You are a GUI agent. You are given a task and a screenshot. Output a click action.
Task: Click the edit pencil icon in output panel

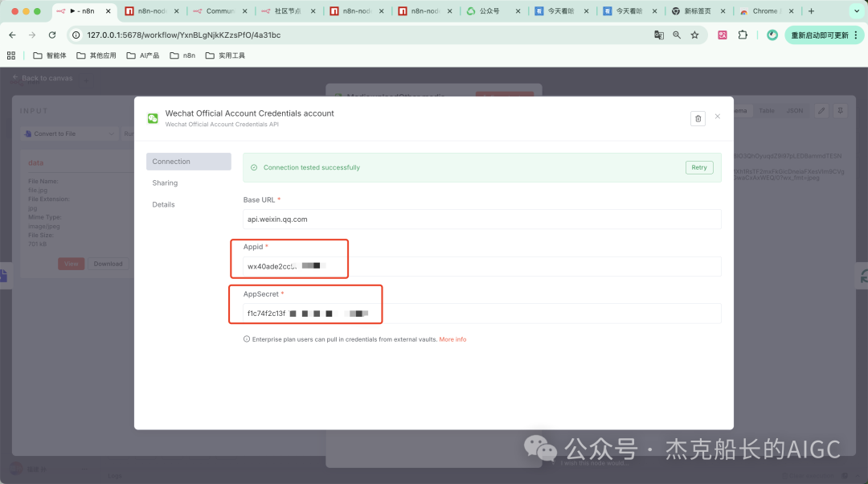[821, 111]
